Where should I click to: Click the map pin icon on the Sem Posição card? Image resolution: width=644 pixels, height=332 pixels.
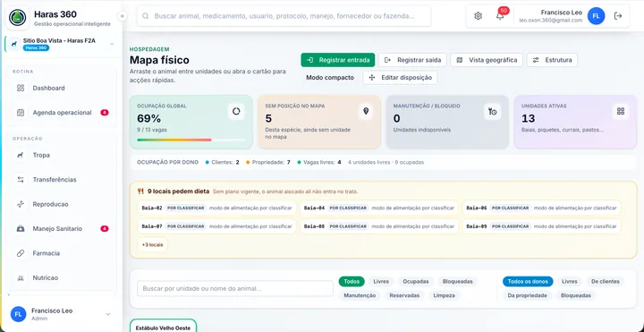point(366,111)
